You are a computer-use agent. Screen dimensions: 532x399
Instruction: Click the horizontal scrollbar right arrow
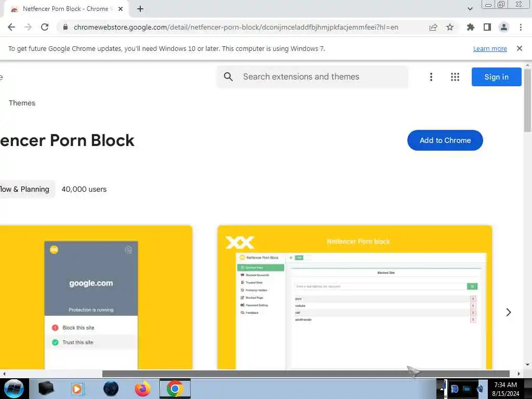click(519, 374)
